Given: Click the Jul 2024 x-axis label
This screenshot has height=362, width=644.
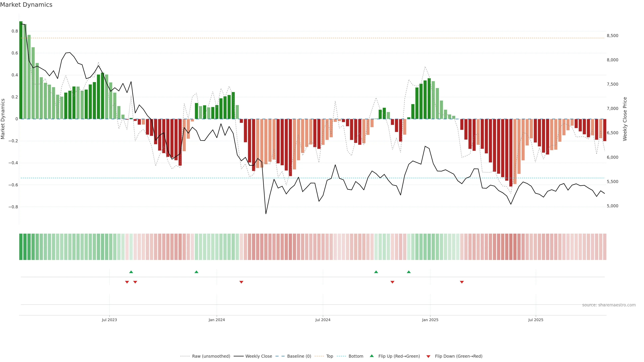Looking at the screenshot, I should 323,320.
